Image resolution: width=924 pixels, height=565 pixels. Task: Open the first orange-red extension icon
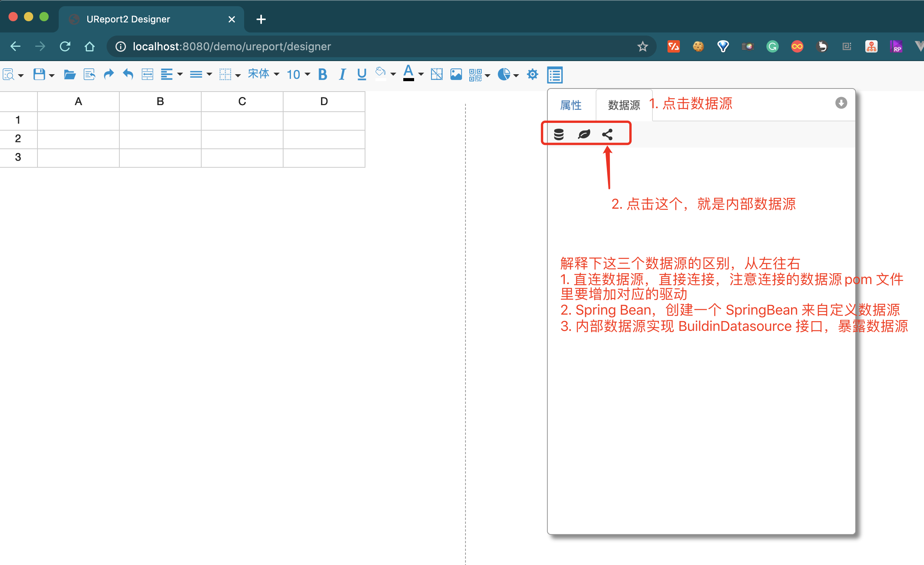tap(673, 47)
